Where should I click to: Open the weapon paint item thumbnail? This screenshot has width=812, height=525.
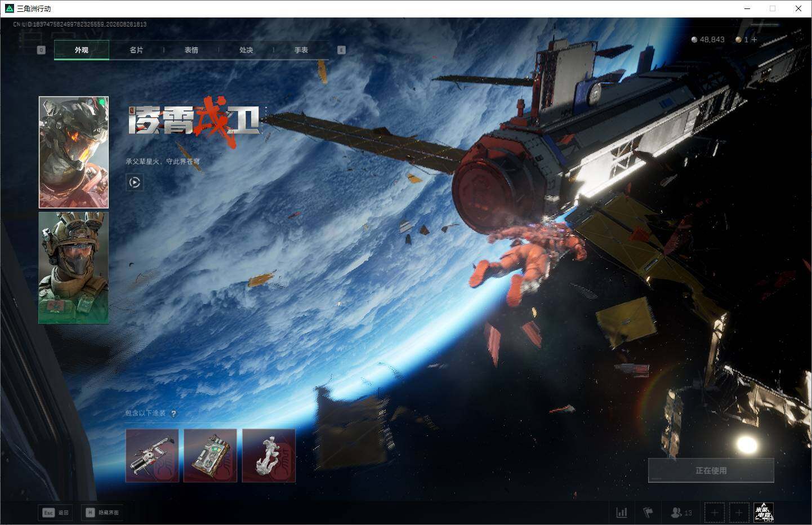click(x=152, y=456)
